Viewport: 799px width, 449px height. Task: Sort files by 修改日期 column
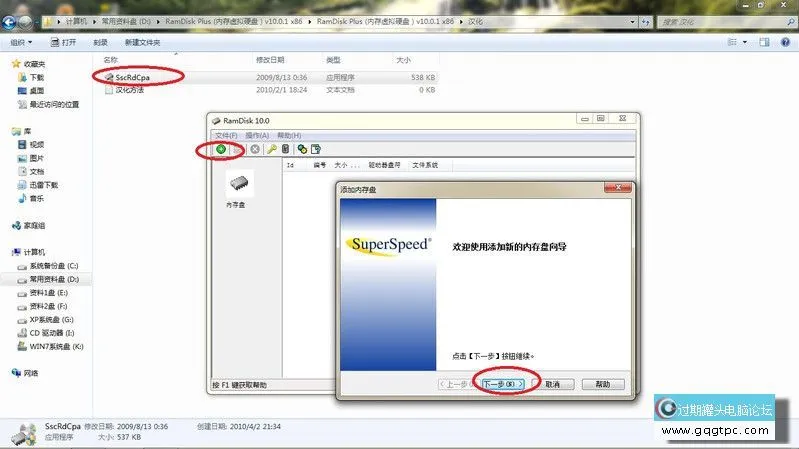point(270,60)
